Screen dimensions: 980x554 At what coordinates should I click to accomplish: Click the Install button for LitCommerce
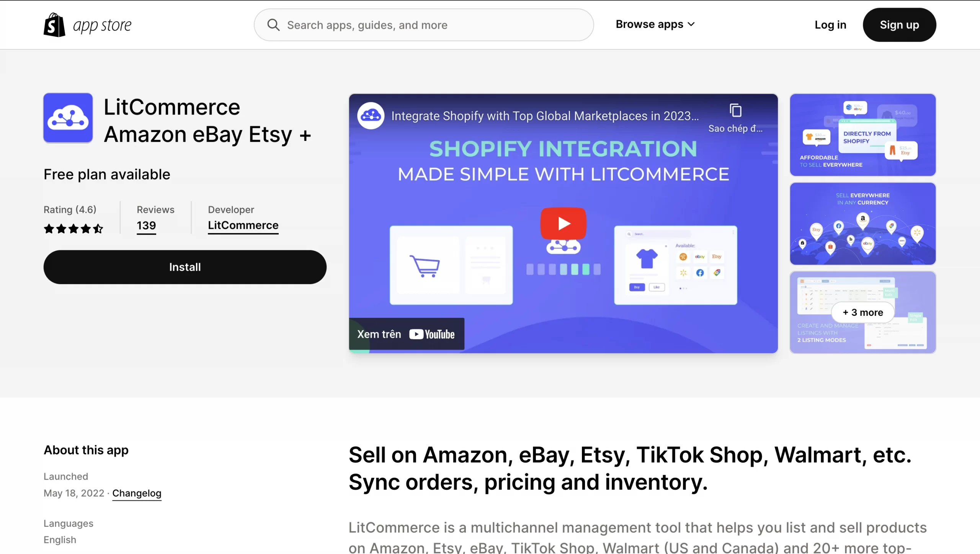tap(185, 266)
